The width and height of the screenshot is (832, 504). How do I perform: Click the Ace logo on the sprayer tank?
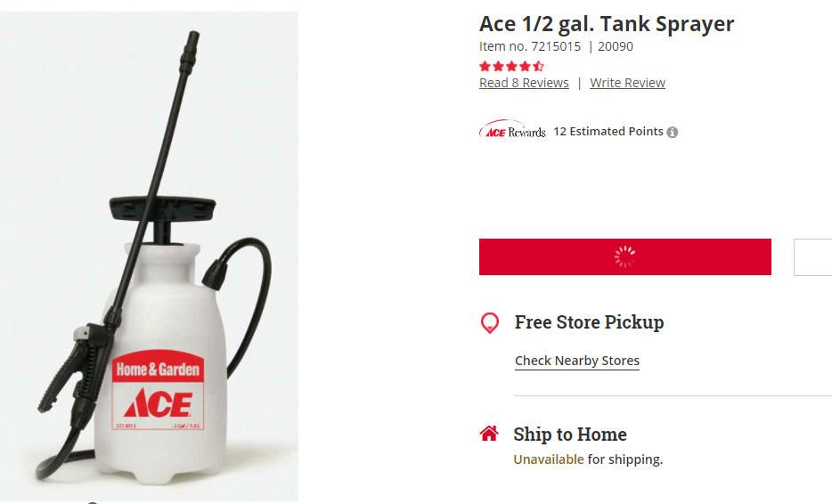pos(157,403)
